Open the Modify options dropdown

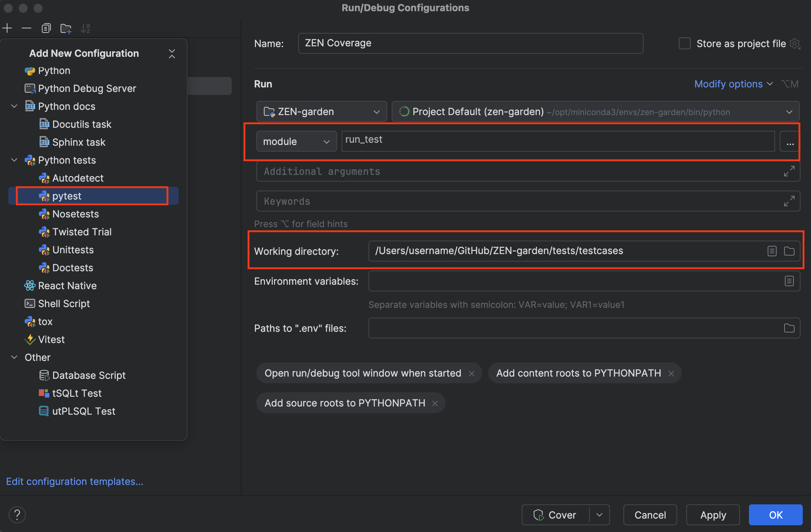734,84
